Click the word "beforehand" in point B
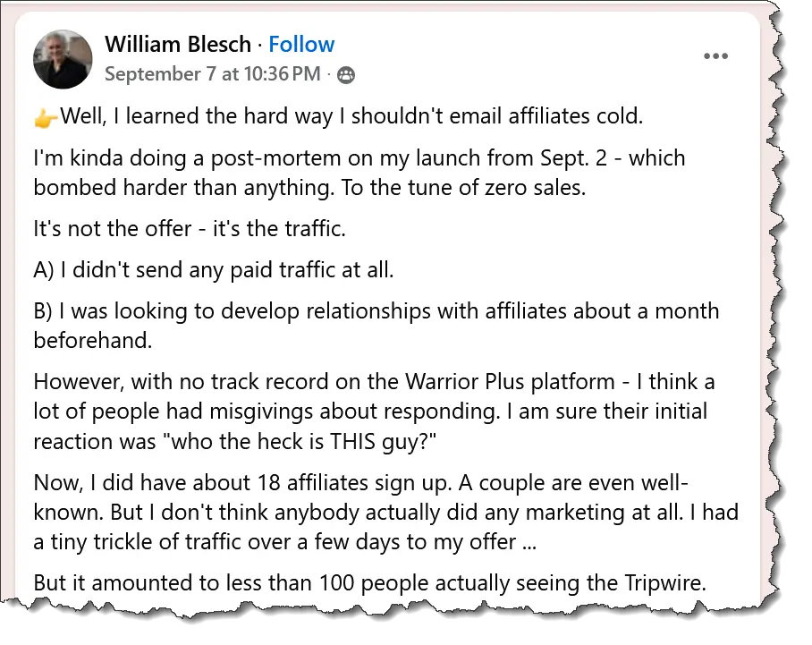Screen dimensions: 812x645 (95, 341)
